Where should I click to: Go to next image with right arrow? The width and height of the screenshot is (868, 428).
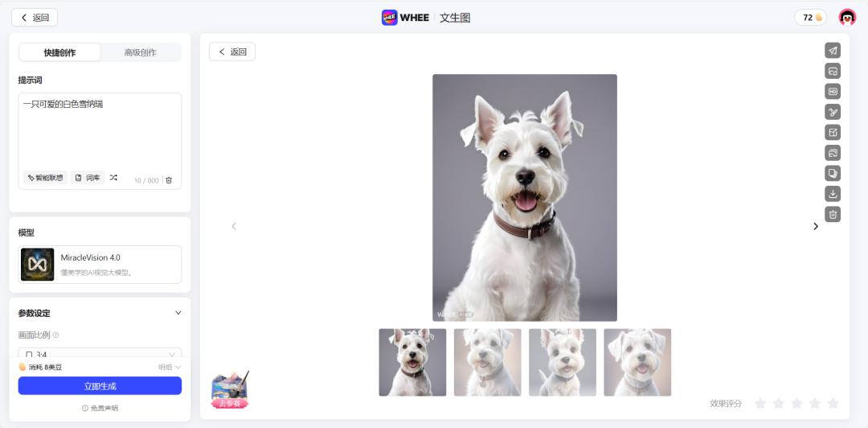816,226
